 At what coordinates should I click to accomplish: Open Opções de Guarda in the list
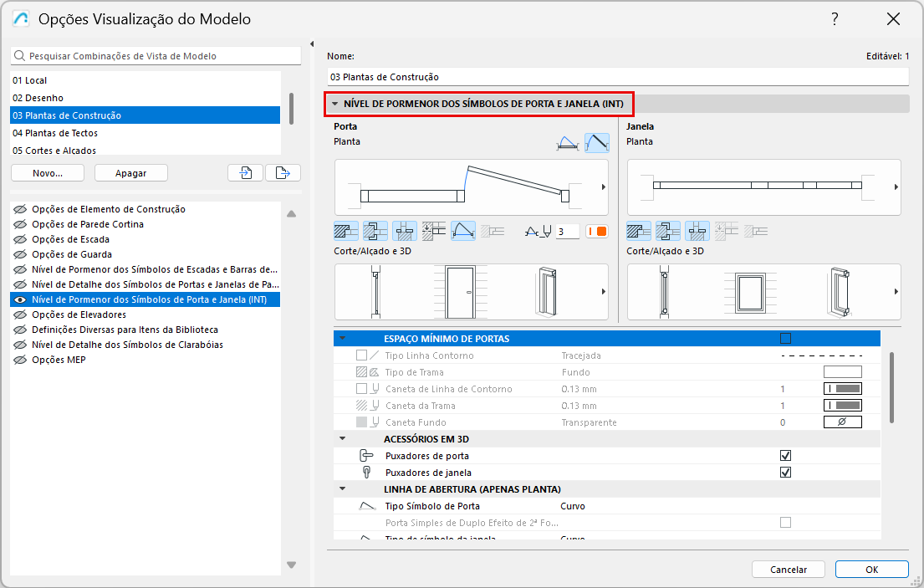(x=72, y=254)
